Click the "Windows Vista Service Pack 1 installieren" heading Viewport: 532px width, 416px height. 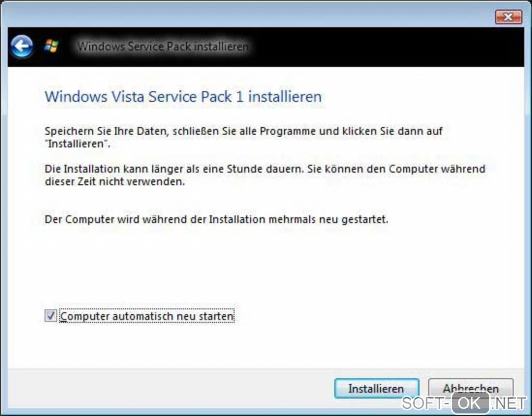point(183,97)
